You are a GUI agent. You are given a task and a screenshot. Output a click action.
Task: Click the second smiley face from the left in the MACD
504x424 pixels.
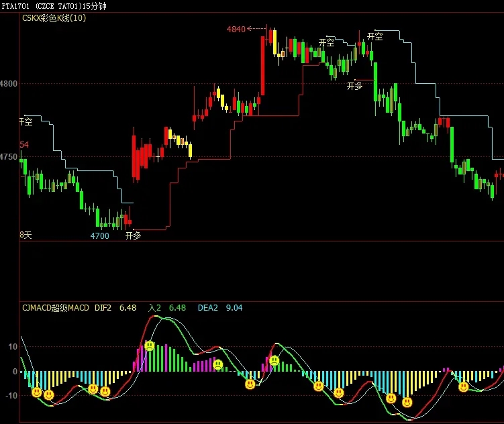pyautogui.click(x=49, y=394)
